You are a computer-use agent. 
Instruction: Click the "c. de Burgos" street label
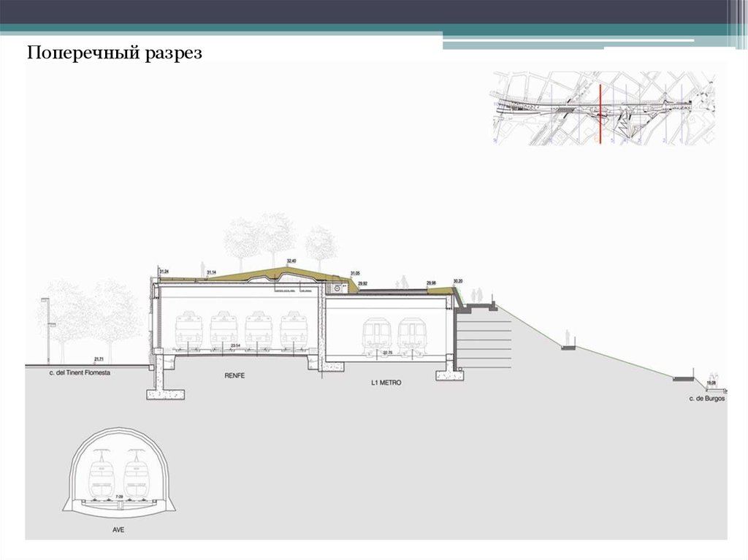pyautogui.click(x=707, y=399)
